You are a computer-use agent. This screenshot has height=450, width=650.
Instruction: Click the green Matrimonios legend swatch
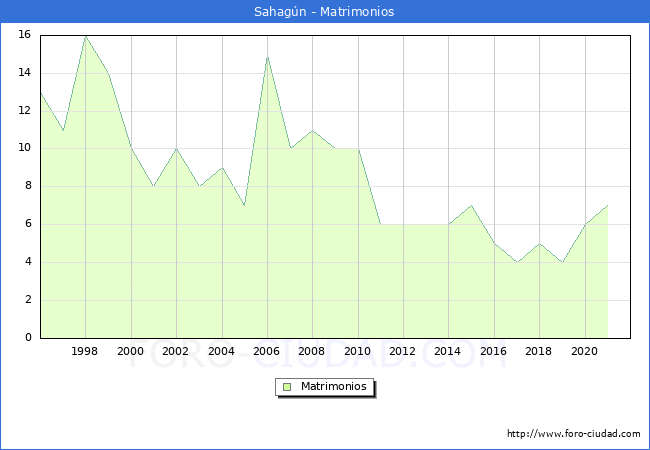pyautogui.click(x=287, y=386)
